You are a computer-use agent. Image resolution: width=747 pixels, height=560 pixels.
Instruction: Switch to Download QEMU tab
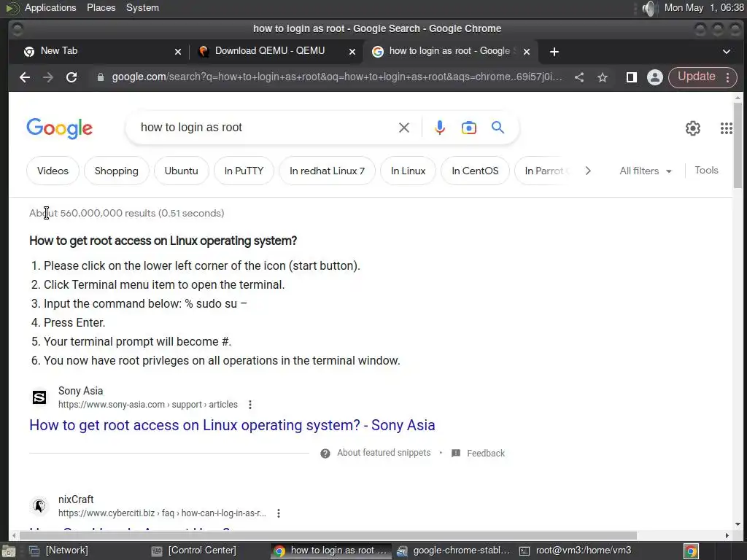(276, 51)
